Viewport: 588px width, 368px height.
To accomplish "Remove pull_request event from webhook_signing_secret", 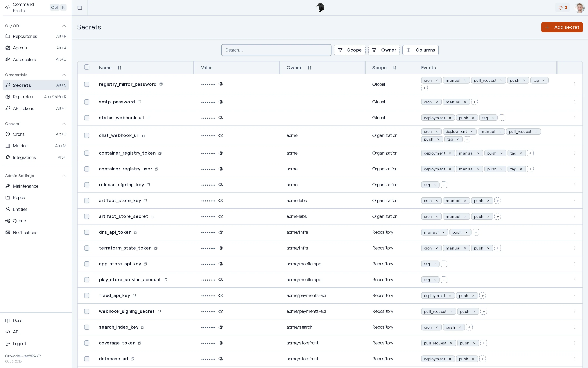I will 451,312.
